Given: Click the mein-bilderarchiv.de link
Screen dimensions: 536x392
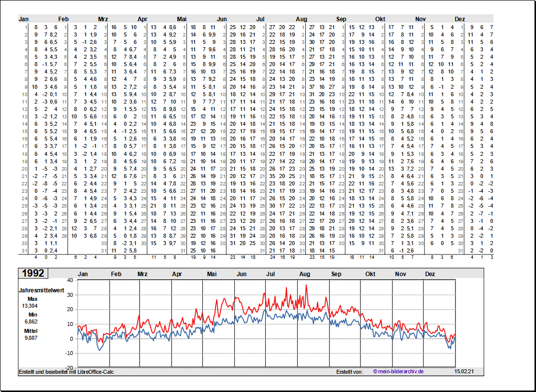Looking at the screenshot, I should click(x=398, y=371).
